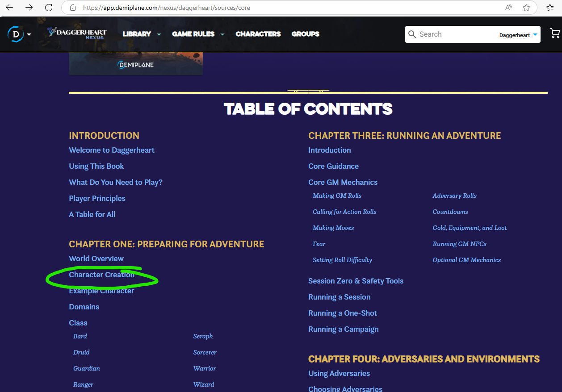Viewport: 562px width, 392px height.
Task: Reload the page with refresh icon
Action: [x=49, y=8]
